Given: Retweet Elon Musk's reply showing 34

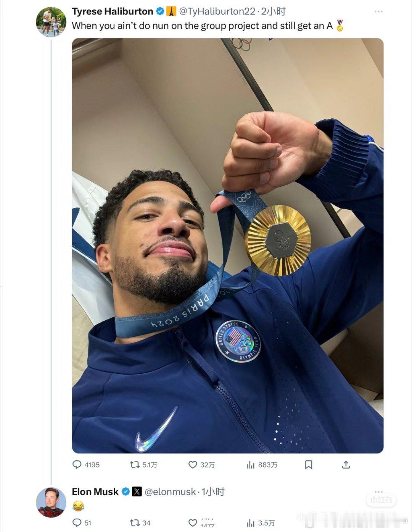Looking at the screenshot, I should pos(140,522).
